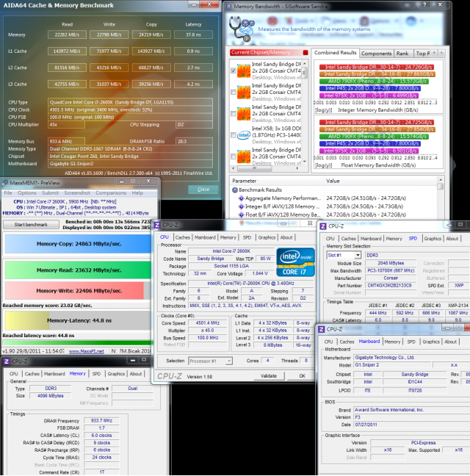Open the Processor #1 selection dropdown
470x476 pixels.
click(229, 361)
